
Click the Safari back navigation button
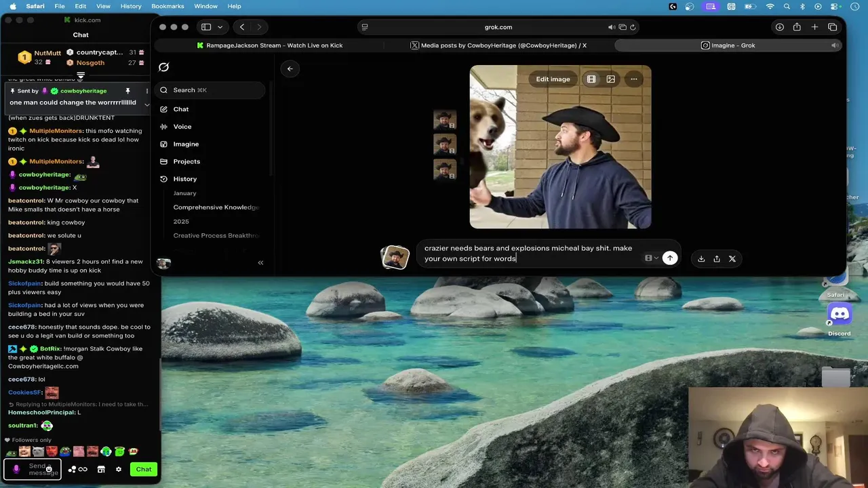[x=242, y=27]
